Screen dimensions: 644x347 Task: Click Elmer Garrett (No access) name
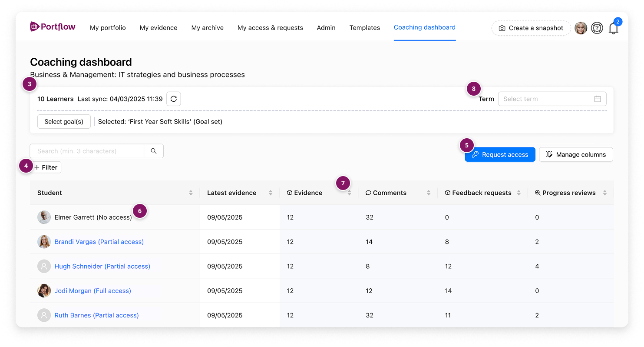93,217
